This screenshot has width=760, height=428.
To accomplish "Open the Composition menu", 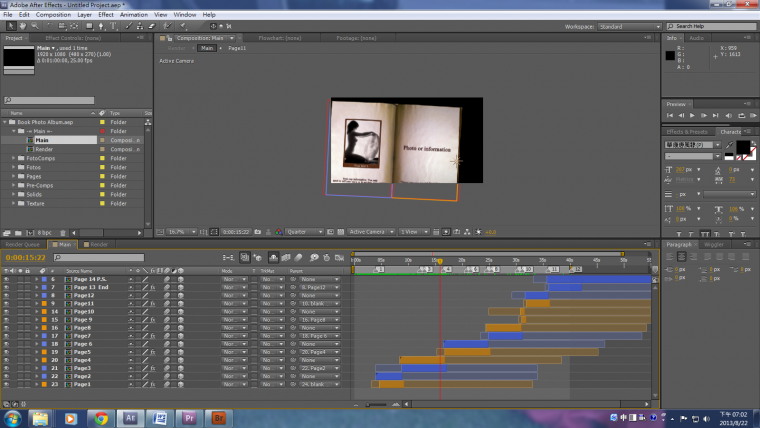I will coord(53,15).
